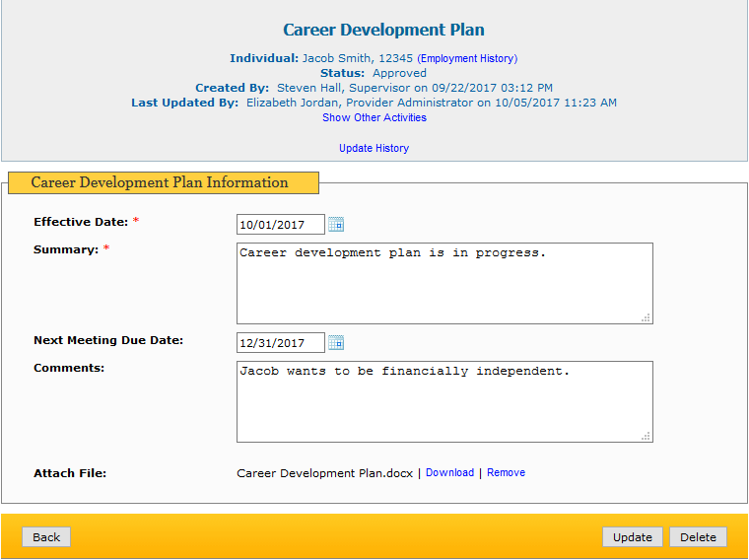Click the Summary field label
The width and height of the screenshot is (749, 560).
tap(66, 249)
